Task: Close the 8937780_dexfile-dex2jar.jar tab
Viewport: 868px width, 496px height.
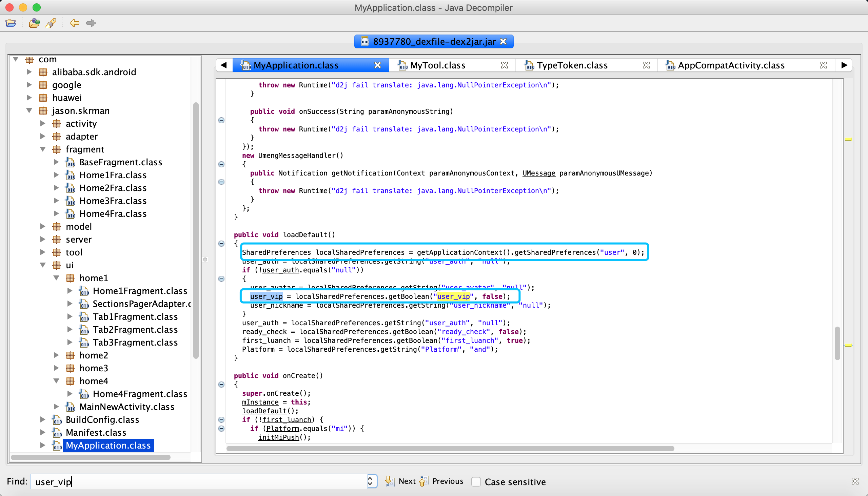Action: pos(503,41)
